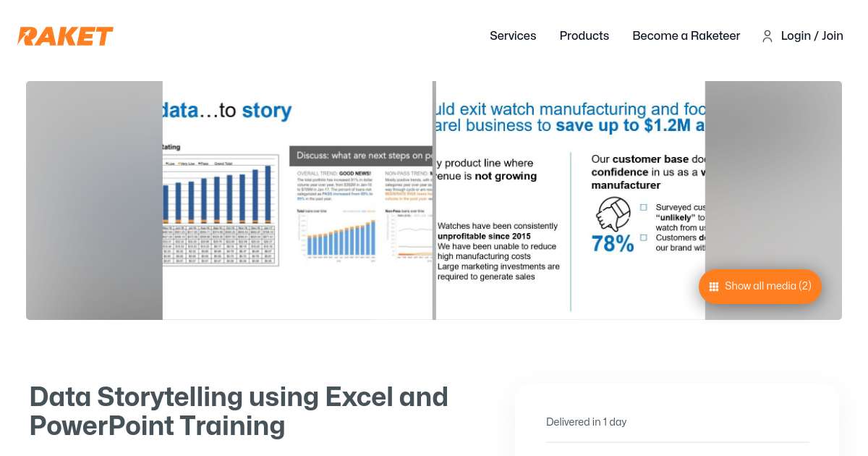Click the 'Data Storytelling using Excel' heading
Viewport: 868px width, 456px height.
239,411
